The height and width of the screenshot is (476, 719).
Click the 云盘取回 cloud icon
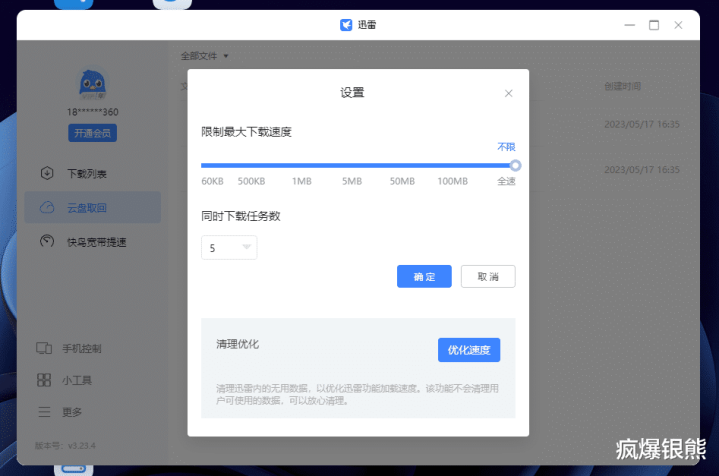[47, 207]
